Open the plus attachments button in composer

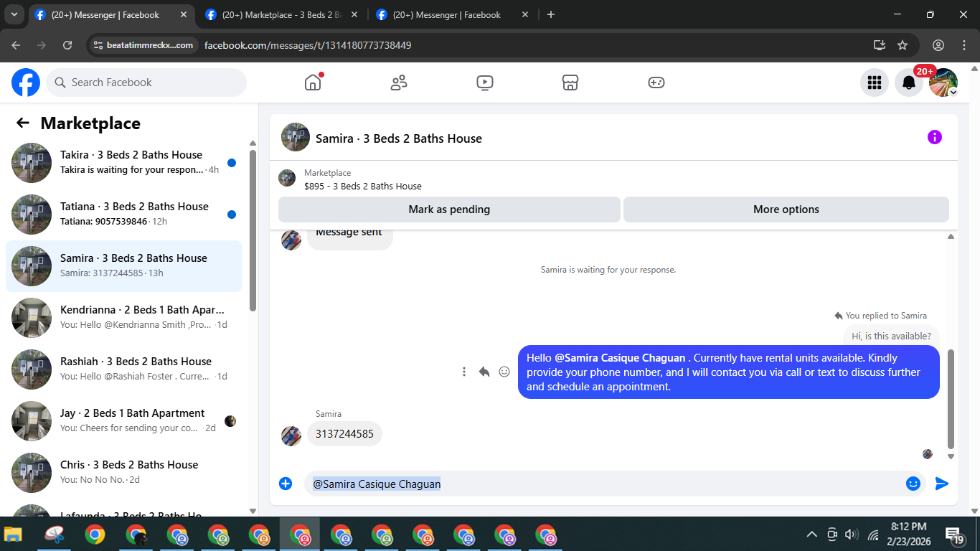click(286, 484)
